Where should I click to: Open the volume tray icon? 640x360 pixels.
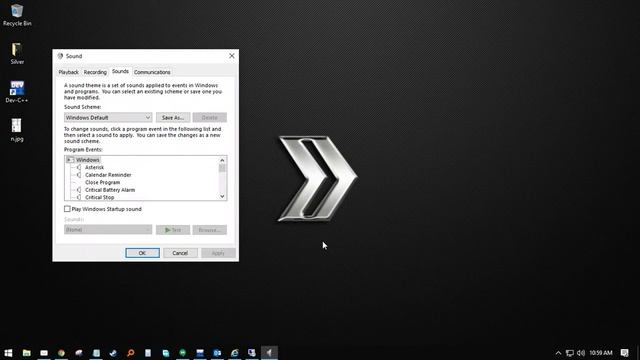click(581, 353)
